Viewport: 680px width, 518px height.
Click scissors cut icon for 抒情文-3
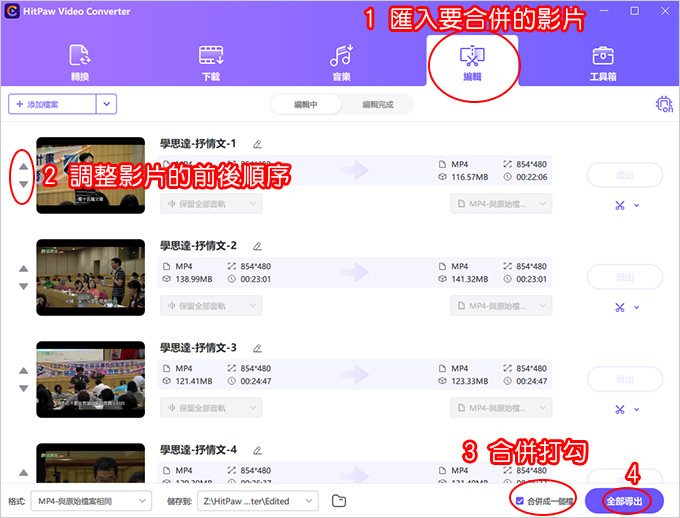pyautogui.click(x=620, y=410)
